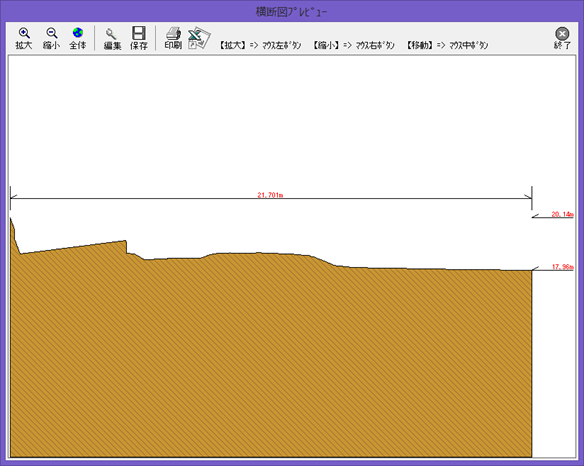Save the section with 保存 floppy icon
This screenshot has height=466, width=584.
tap(139, 38)
